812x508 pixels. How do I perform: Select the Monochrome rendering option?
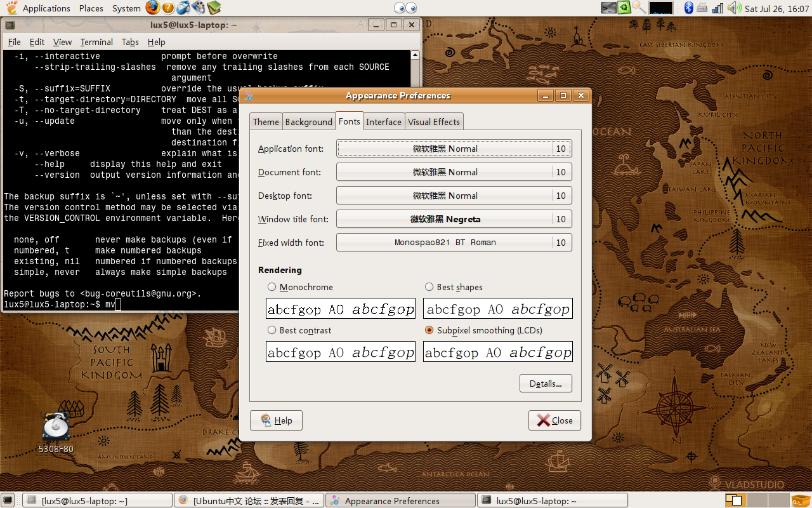click(x=301, y=287)
